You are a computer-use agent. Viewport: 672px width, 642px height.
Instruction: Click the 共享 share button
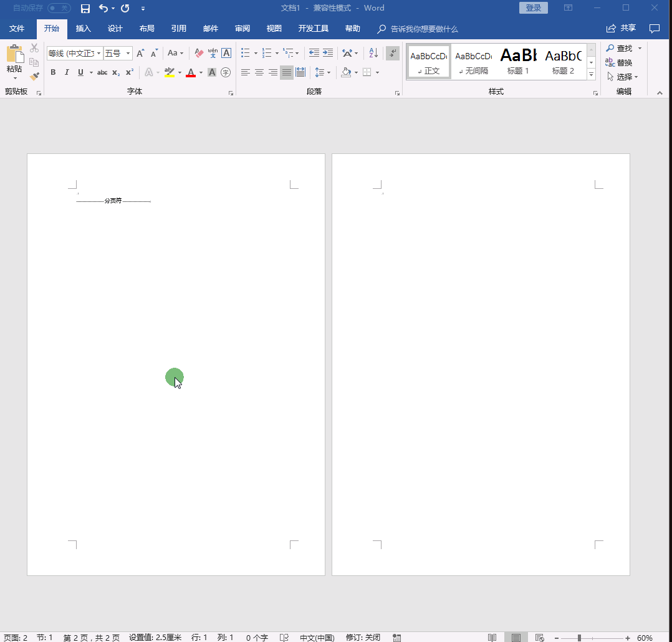tap(622, 29)
